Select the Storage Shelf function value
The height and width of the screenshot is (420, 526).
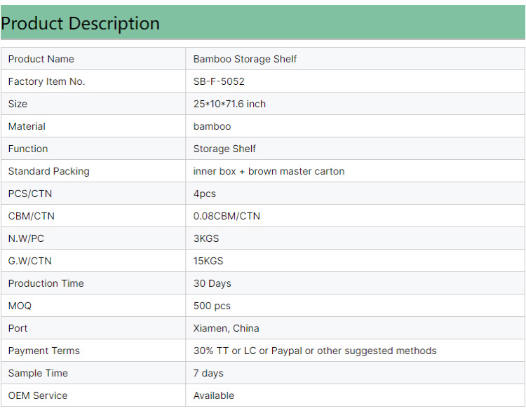224,149
